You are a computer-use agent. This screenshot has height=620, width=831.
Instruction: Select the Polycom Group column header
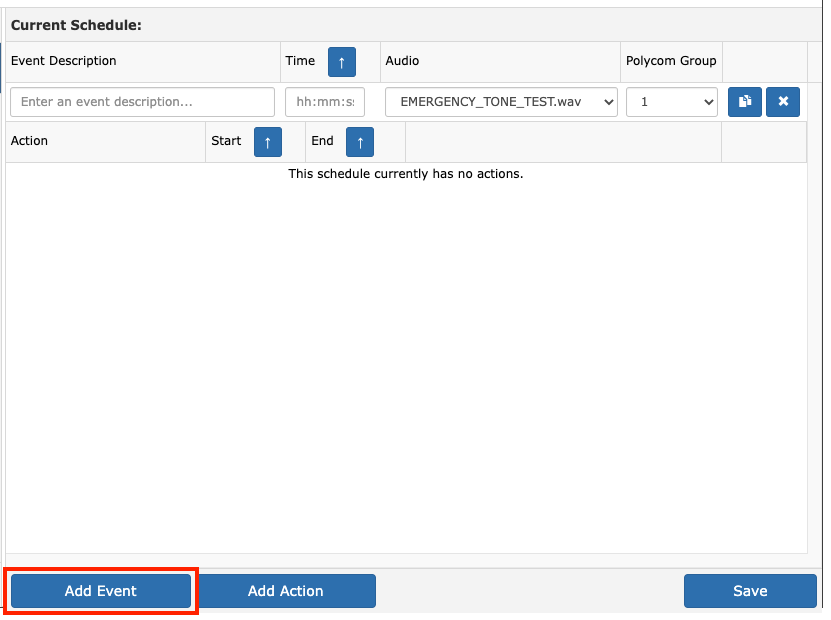point(671,61)
